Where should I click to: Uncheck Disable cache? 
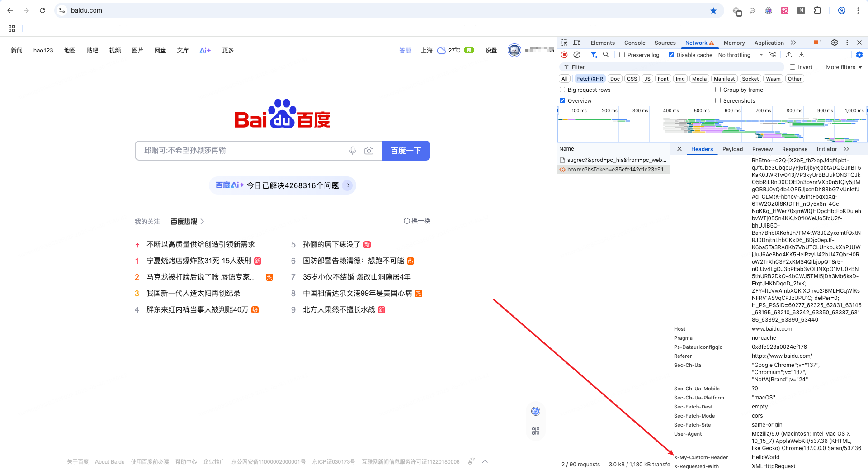point(671,55)
